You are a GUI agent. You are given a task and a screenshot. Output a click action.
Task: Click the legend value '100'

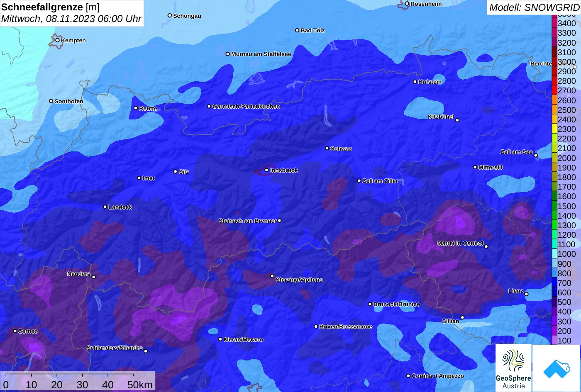click(x=564, y=341)
